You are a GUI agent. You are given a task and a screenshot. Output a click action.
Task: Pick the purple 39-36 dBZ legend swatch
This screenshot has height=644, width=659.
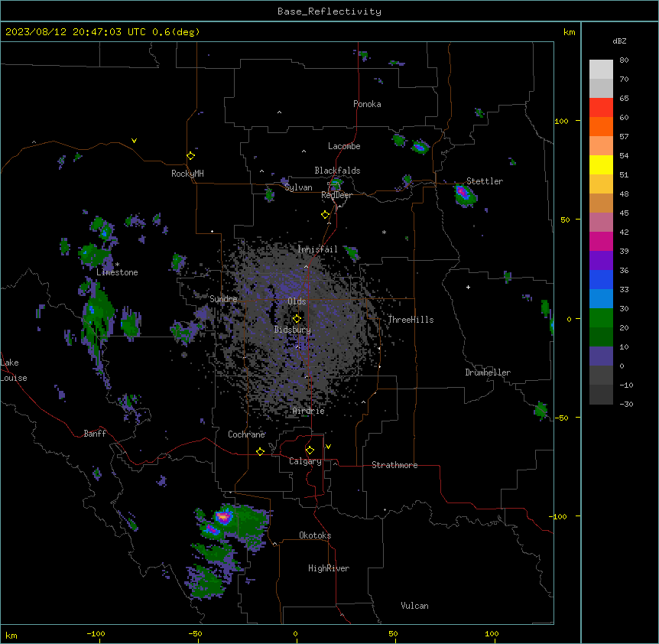pos(601,260)
